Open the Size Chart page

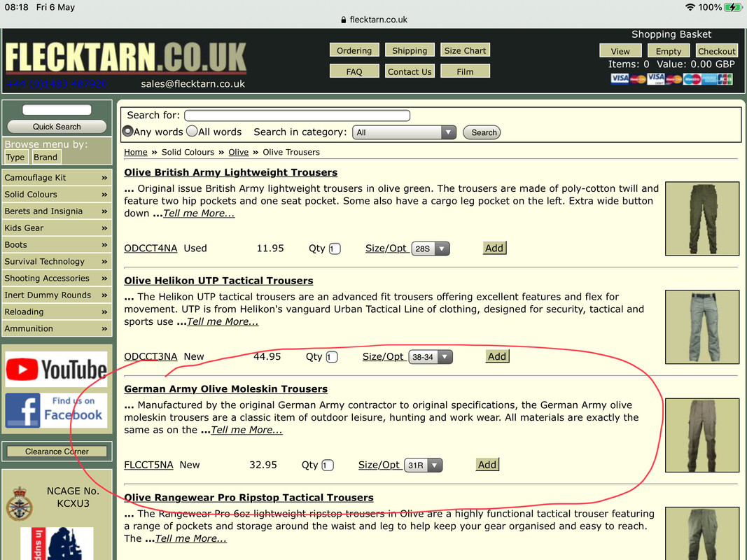point(465,50)
